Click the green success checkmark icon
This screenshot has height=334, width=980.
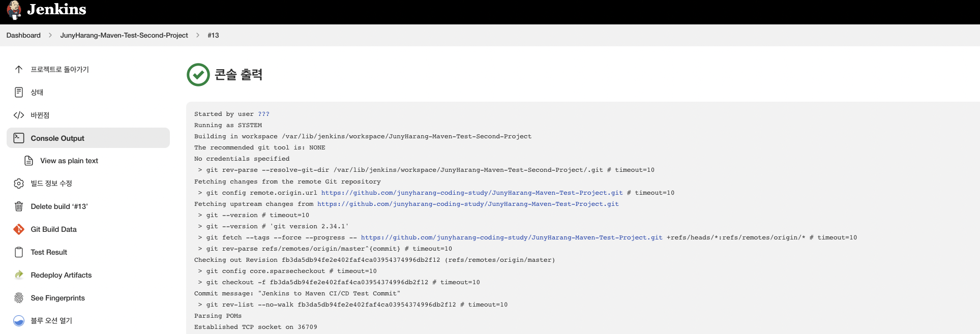coord(198,75)
